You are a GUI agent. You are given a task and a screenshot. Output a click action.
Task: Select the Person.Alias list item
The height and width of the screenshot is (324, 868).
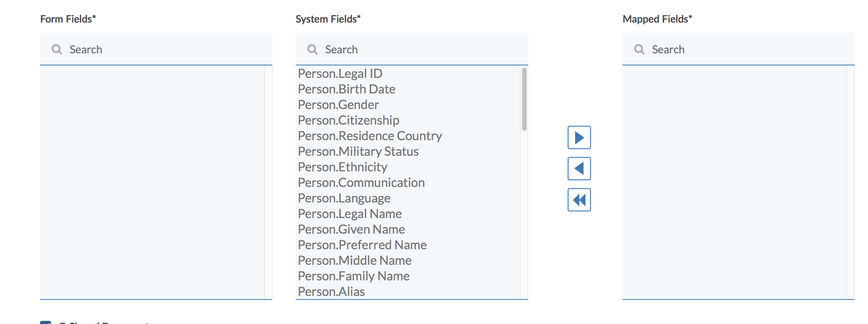click(331, 292)
